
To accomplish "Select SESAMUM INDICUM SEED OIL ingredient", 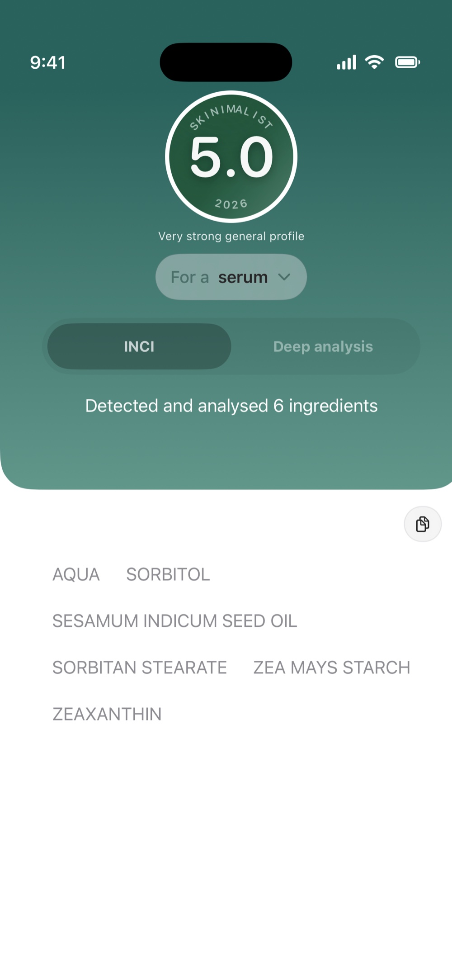I will [x=174, y=621].
